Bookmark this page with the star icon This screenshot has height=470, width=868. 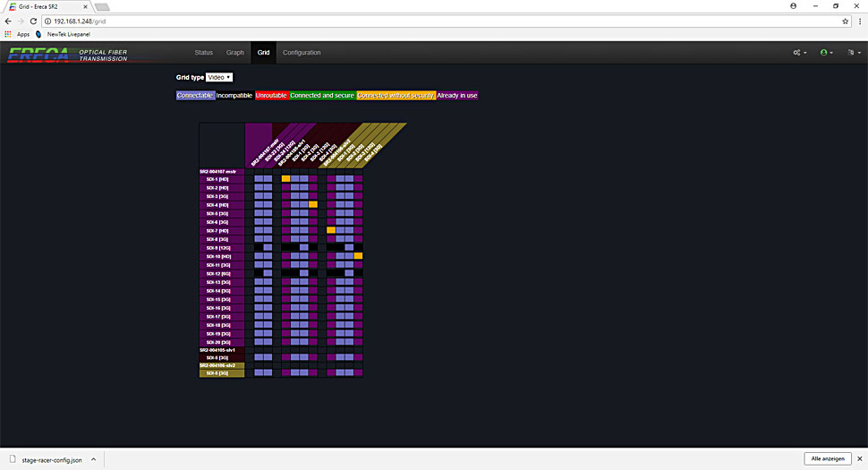pos(846,21)
